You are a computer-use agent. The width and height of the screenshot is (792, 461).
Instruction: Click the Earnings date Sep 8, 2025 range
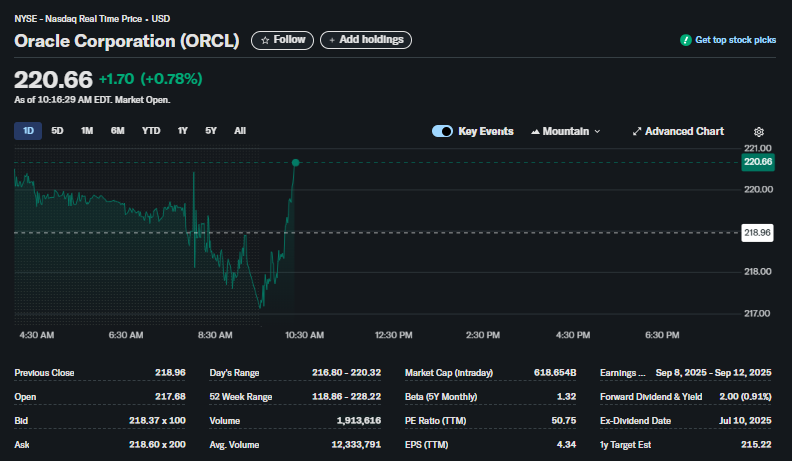(713, 373)
